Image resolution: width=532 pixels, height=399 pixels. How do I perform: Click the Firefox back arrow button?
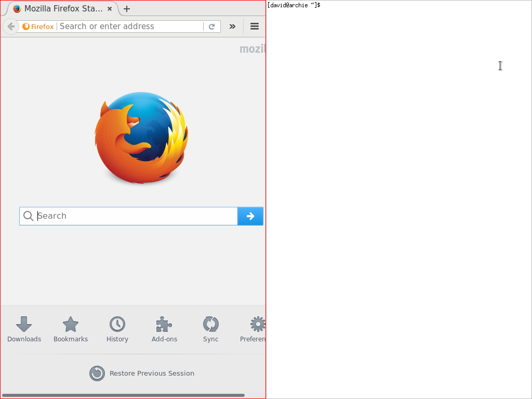pyautogui.click(x=11, y=26)
